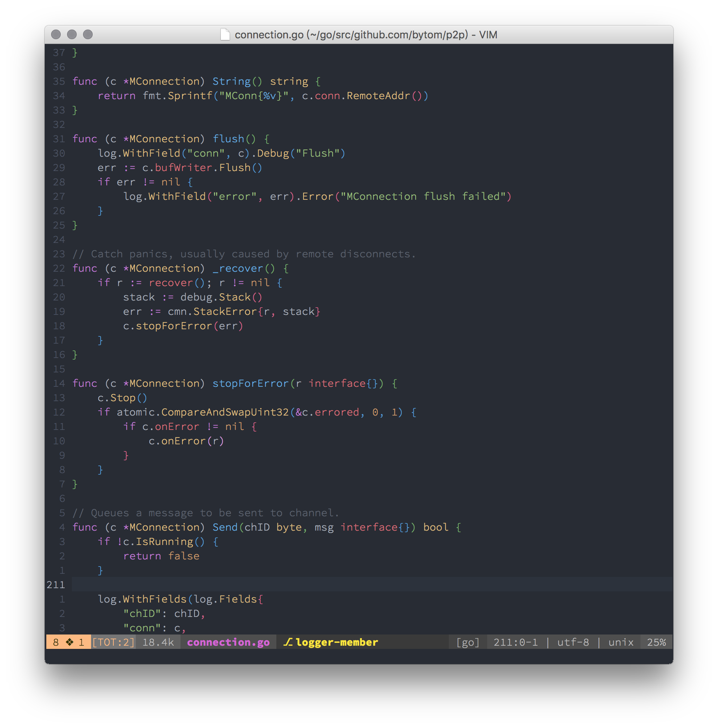Click c.conn.RemoteAddr() expression
The height and width of the screenshot is (728, 718).
click(x=365, y=95)
